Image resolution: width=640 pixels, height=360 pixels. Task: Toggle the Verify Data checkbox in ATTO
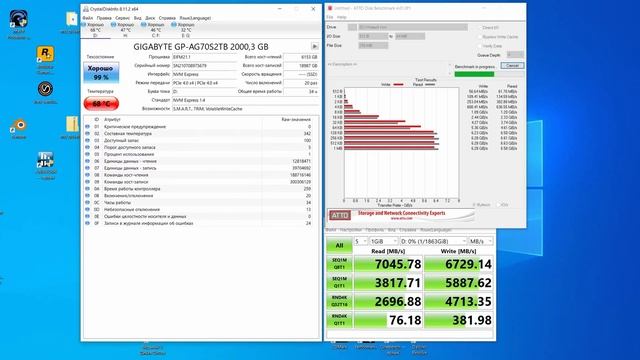[x=480, y=46]
